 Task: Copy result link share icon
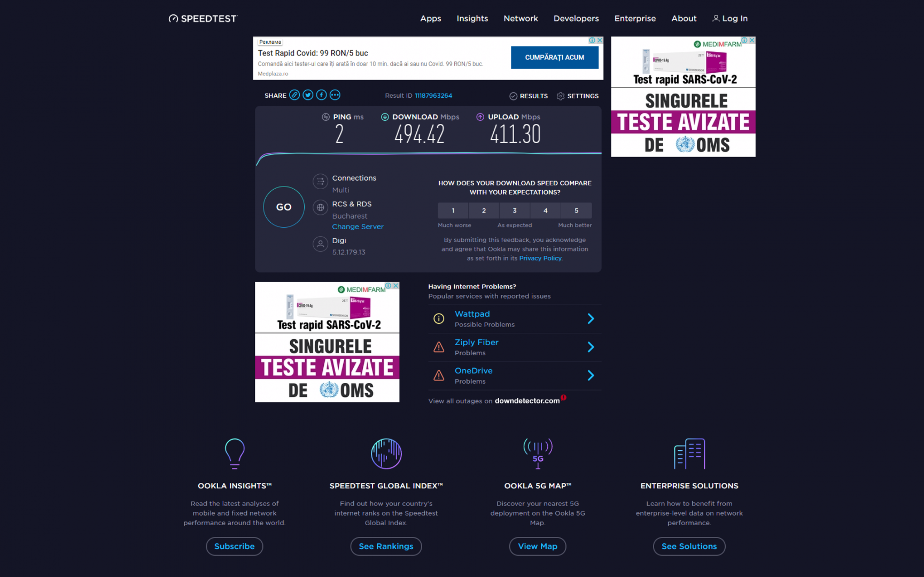click(x=294, y=95)
